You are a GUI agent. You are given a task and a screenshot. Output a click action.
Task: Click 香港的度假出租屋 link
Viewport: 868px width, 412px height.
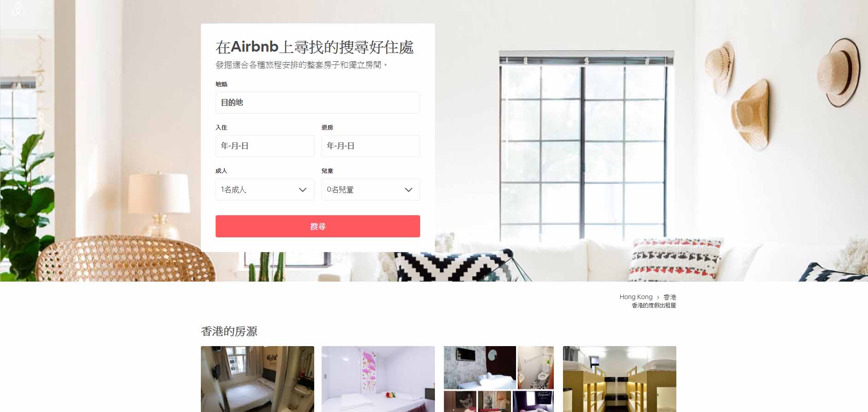[x=654, y=305]
